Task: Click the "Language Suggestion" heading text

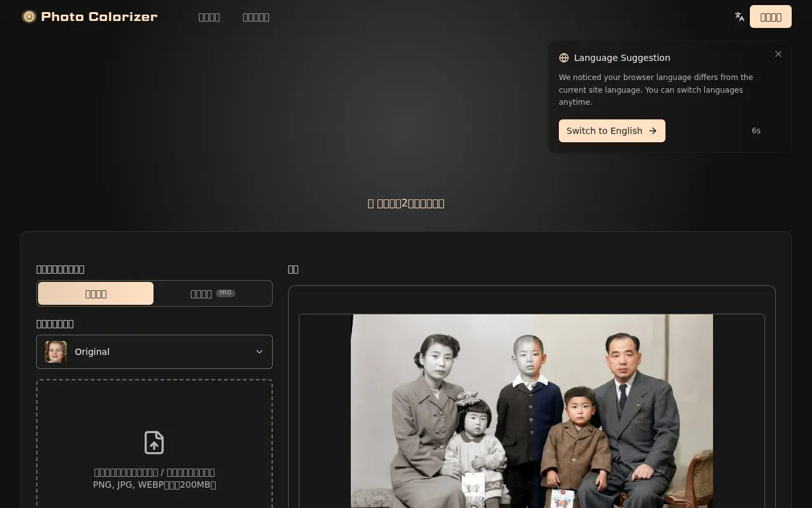Action: [622, 58]
